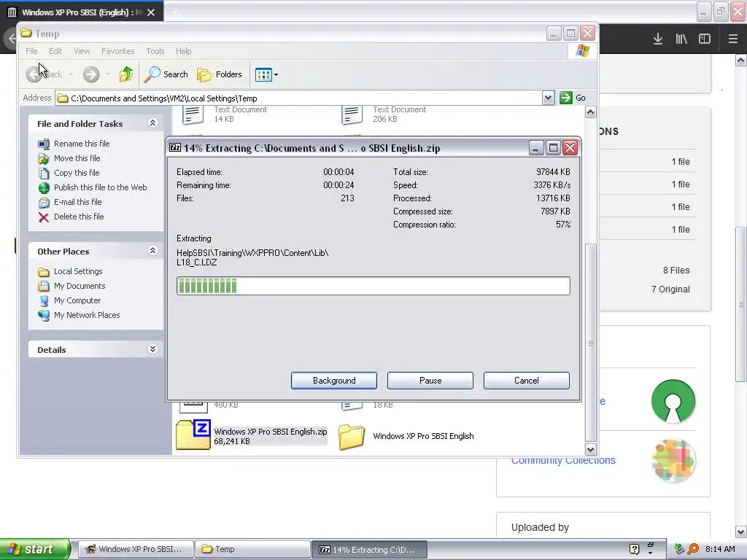Click the Rename this file icon

click(x=44, y=144)
